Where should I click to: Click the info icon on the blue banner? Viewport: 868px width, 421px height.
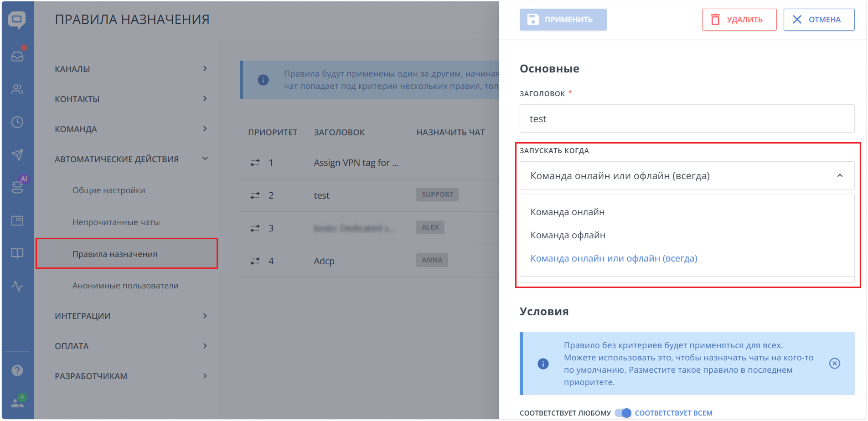pyautogui.click(x=543, y=363)
